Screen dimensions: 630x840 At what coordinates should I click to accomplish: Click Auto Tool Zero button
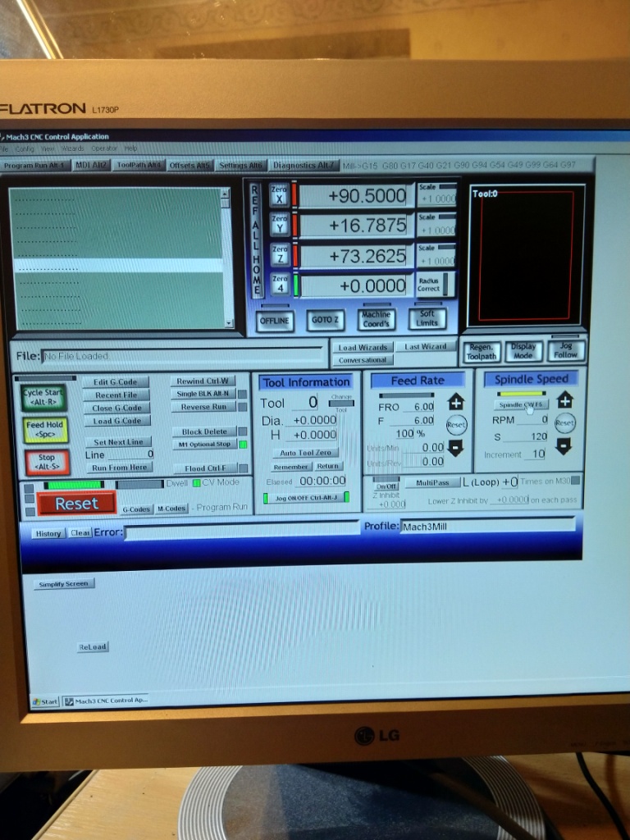coord(305,453)
